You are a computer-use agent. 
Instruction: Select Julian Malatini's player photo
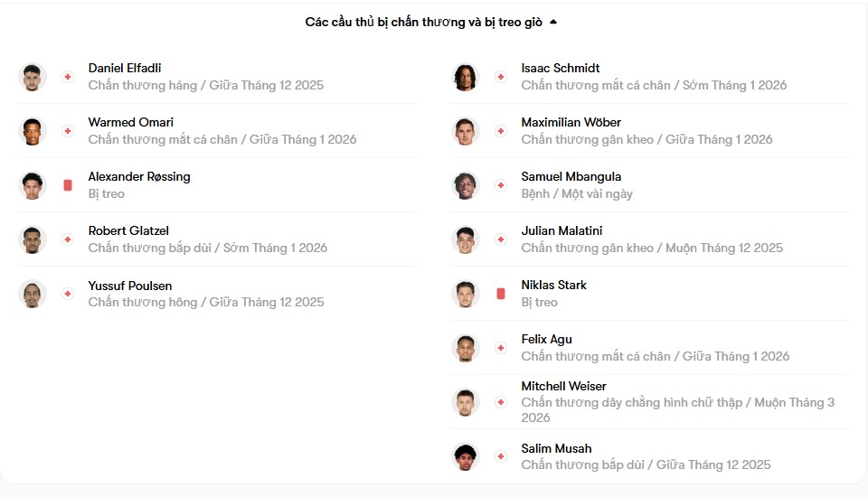(x=466, y=239)
